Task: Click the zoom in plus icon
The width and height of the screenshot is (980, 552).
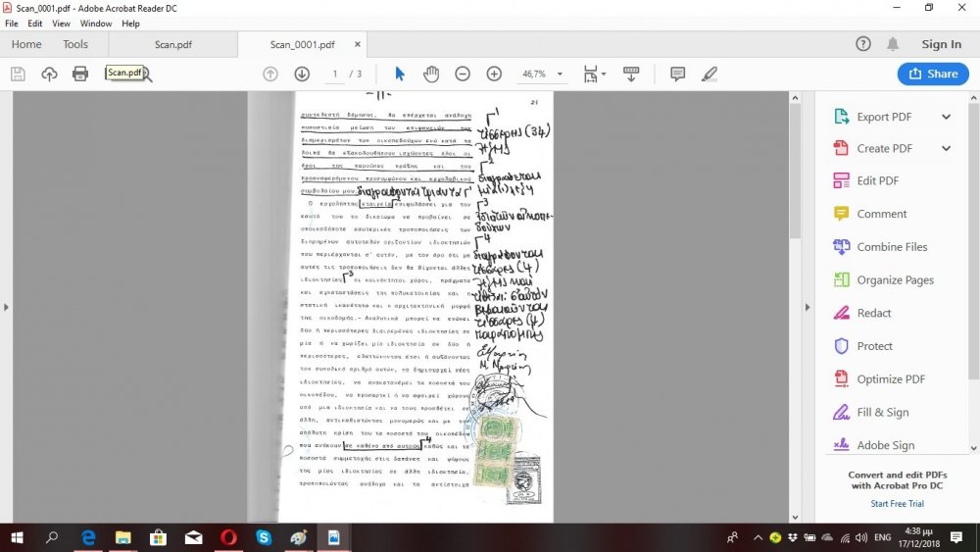Action: [494, 74]
